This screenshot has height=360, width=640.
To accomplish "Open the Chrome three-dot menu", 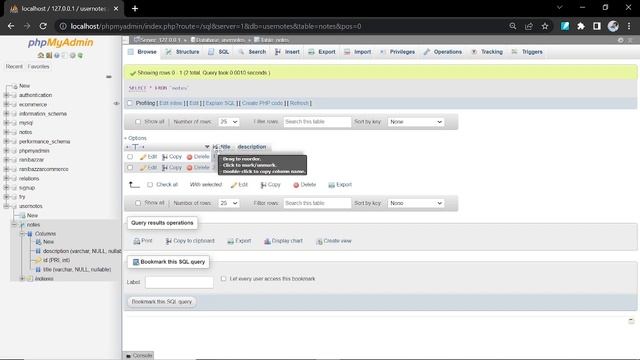I will (x=629, y=26).
